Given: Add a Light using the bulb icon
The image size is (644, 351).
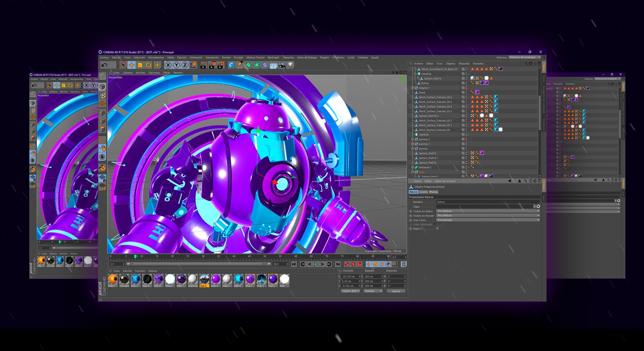Looking at the screenshot, I should [x=290, y=65].
